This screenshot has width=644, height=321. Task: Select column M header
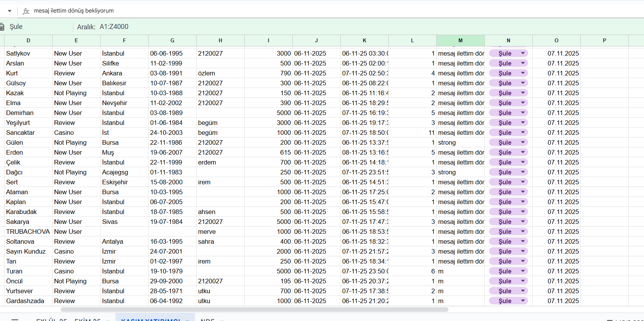click(460, 40)
